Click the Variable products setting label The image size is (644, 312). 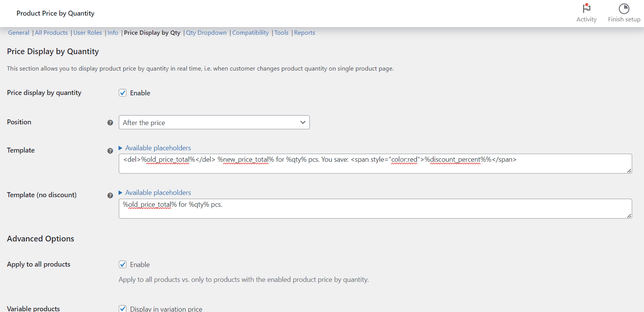tap(33, 309)
